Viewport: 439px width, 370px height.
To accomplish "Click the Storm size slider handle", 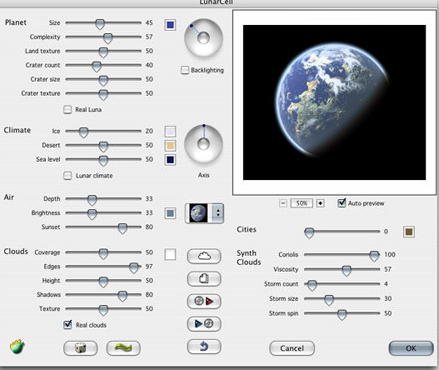I will (329, 300).
